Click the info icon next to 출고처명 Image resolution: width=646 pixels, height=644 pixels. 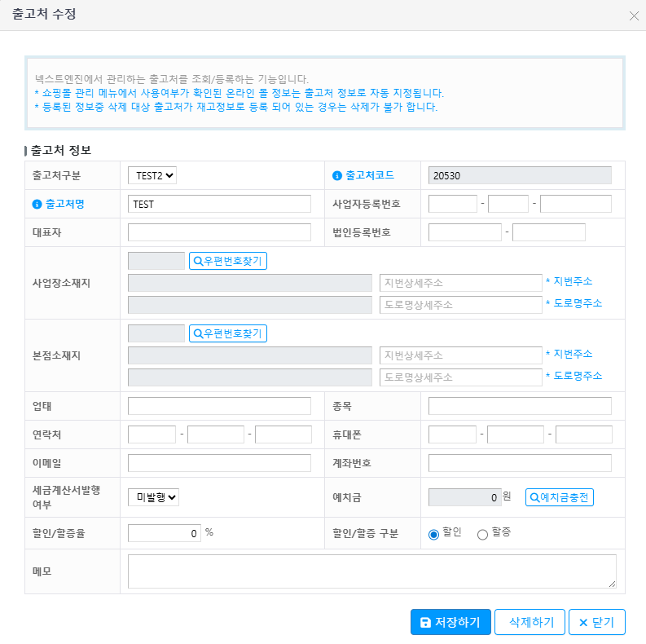point(37,204)
